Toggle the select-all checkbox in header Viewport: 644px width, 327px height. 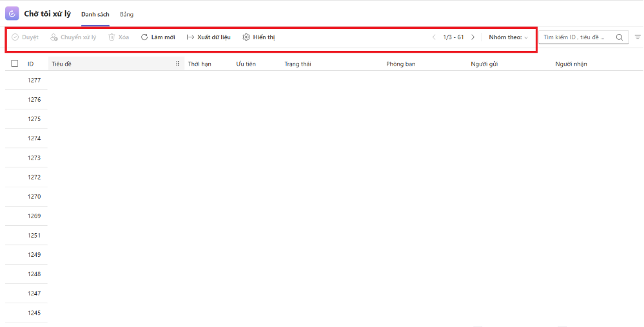coord(15,64)
